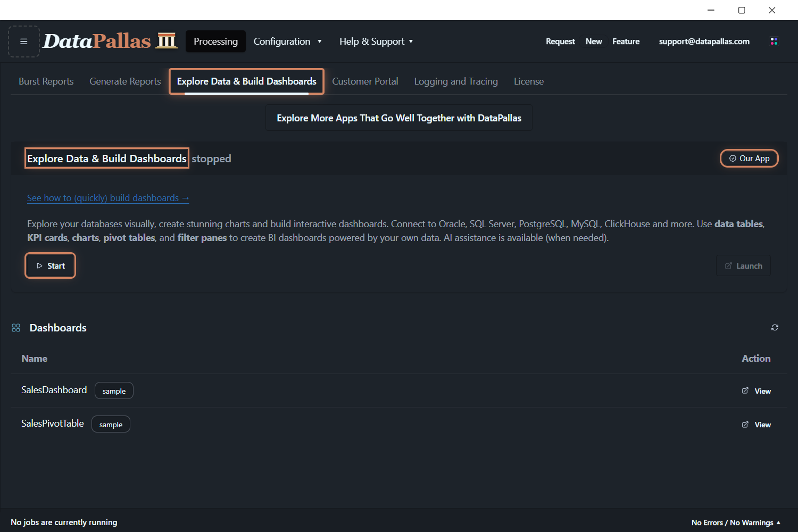
Task: Switch to the Generate Reports tab
Action: click(x=125, y=81)
